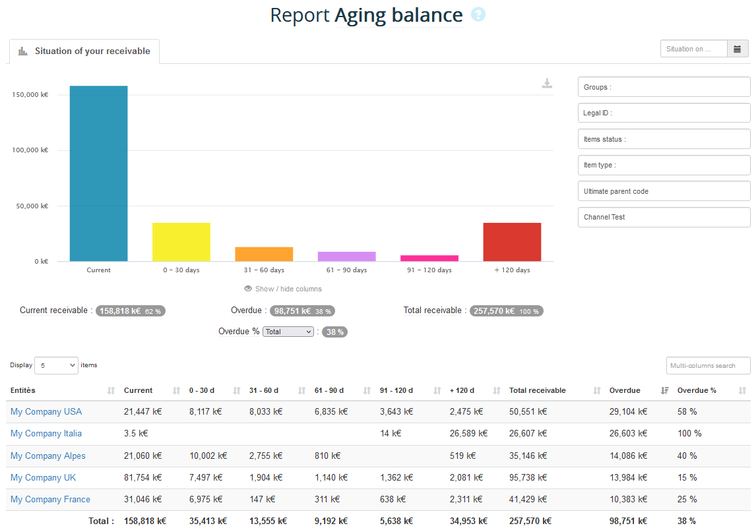Sort the + 120 d column icon
The width and height of the screenshot is (756, 532).
coord(497,391)
